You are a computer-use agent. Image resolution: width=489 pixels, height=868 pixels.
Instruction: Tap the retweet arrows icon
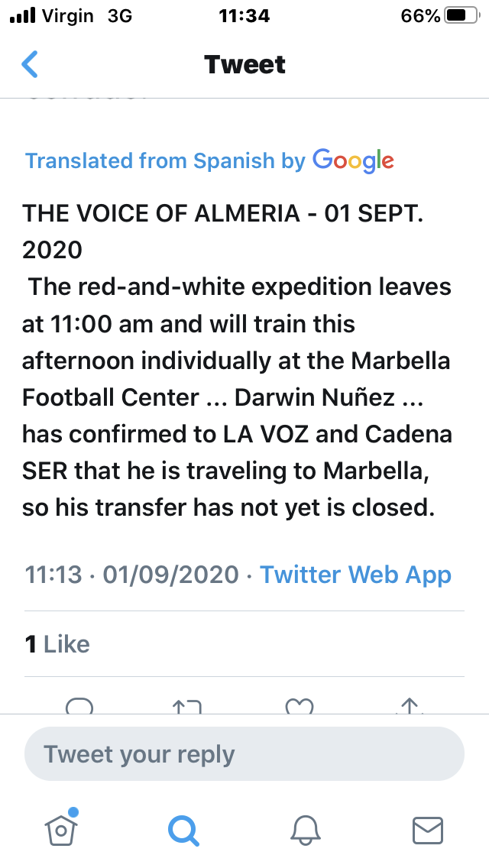click(x=187, y=706)
